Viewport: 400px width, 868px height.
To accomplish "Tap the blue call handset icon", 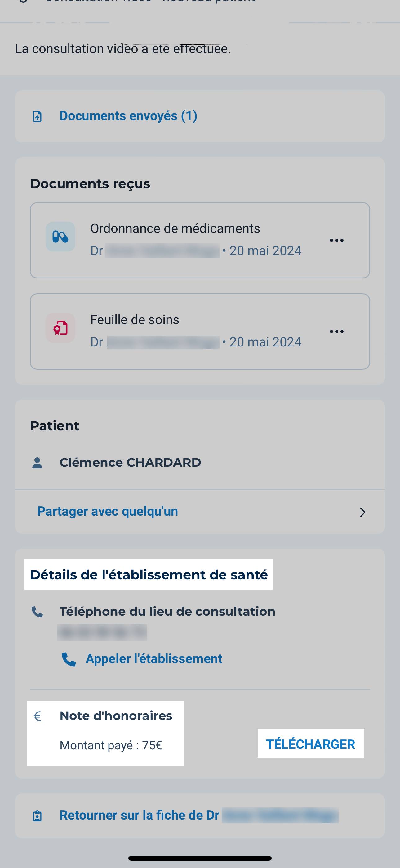I will (x=69, y=659).
